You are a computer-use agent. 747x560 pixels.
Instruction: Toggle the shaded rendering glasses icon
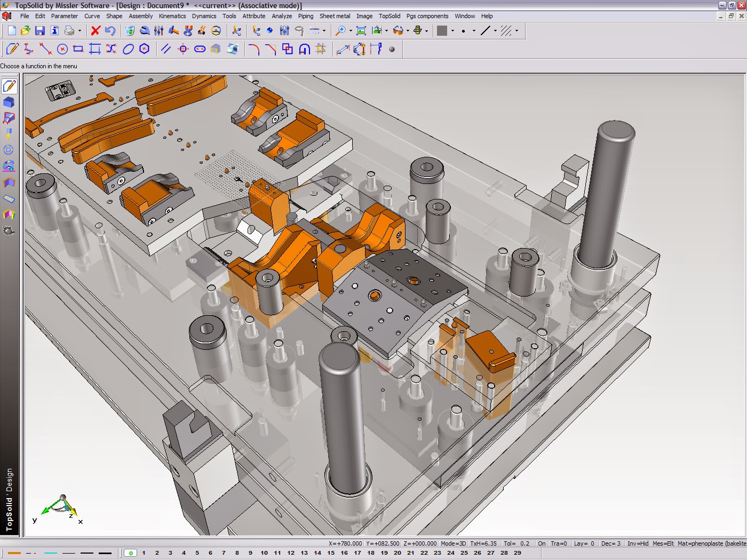tap(399, 31)
